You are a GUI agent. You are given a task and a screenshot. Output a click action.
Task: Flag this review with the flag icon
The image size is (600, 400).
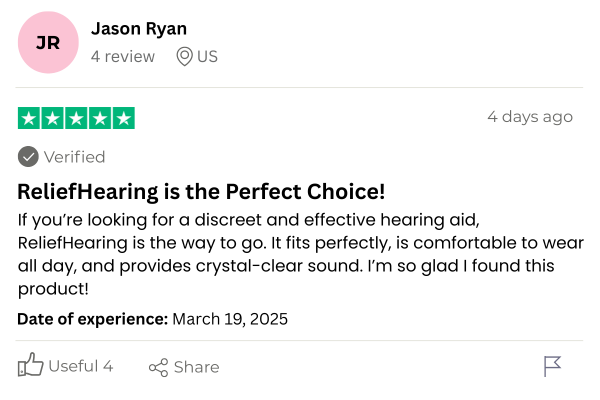click(553, 366)
